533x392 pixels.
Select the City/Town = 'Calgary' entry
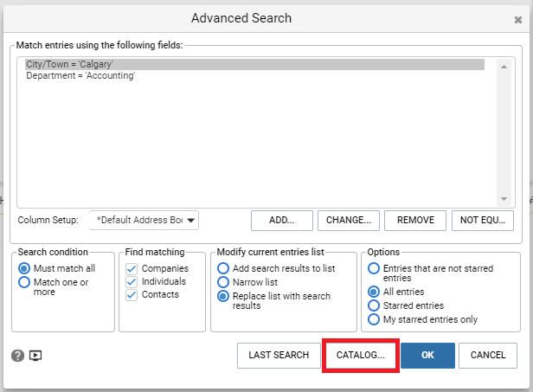click(254, 64)
